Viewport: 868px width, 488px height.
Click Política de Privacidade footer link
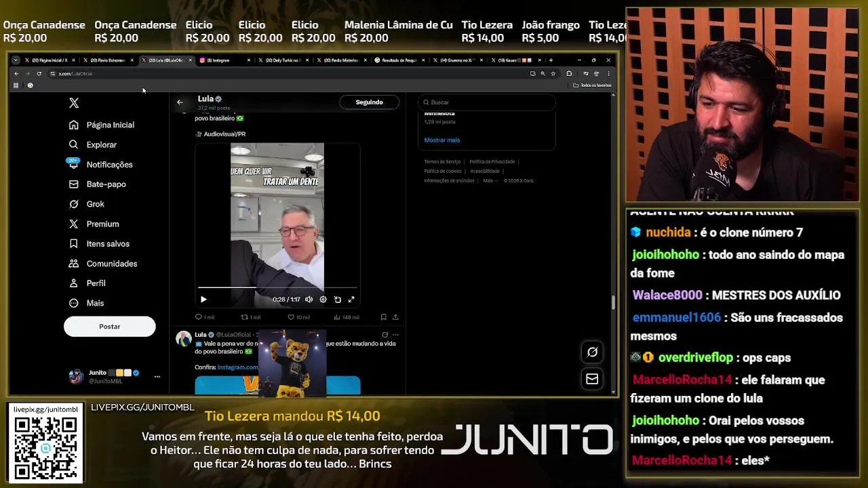coord(492,162)
